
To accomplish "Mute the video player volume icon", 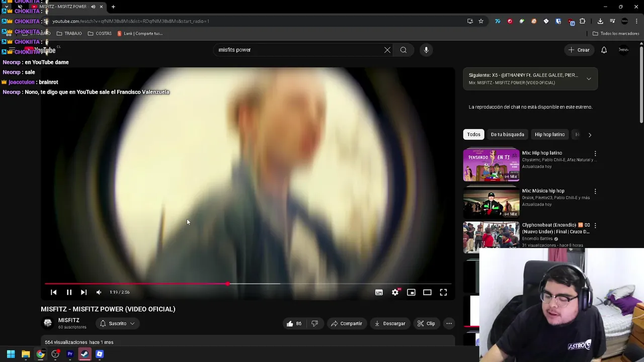I will point(99,292).
